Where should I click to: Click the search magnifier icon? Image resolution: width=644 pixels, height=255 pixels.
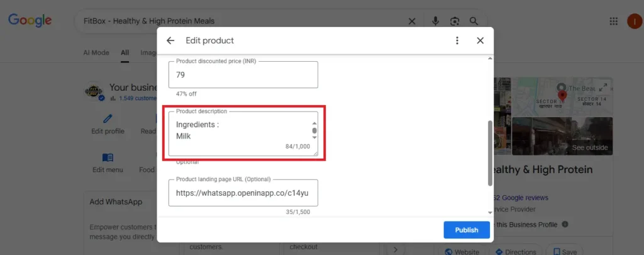474,21
